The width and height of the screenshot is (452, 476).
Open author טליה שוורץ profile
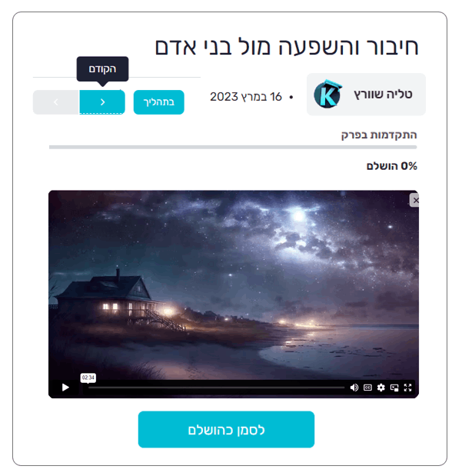click(x=383, y=95)
